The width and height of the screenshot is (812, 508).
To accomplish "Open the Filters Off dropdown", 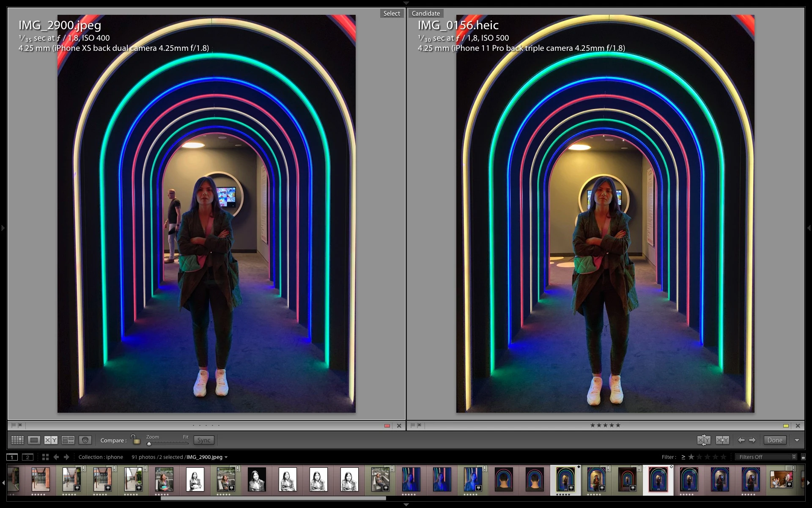I will (x=766, y=457).
